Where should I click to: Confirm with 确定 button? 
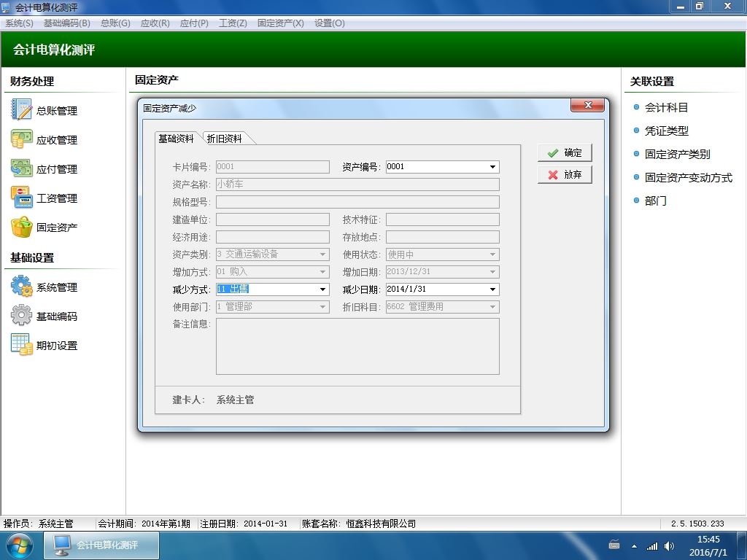565,153
